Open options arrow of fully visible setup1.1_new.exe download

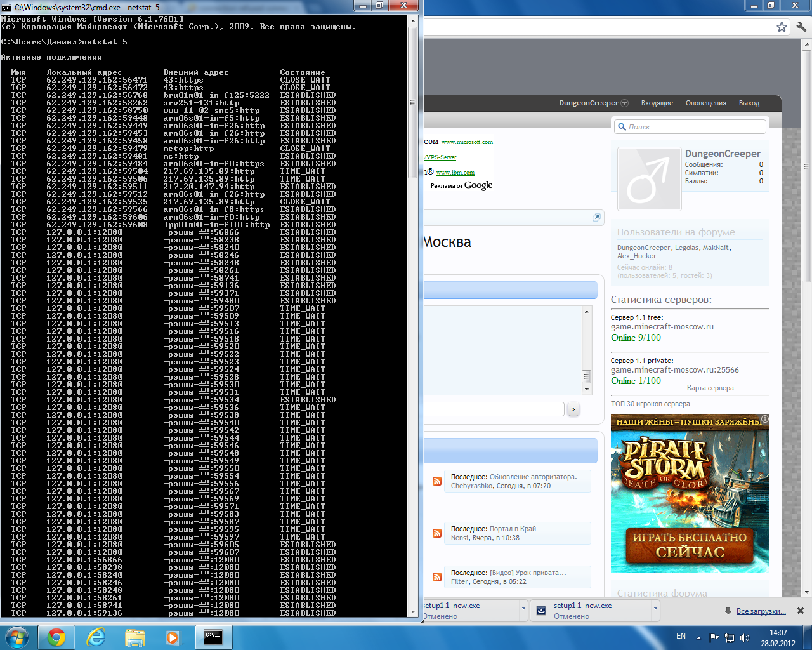click(x=655, y=608)
